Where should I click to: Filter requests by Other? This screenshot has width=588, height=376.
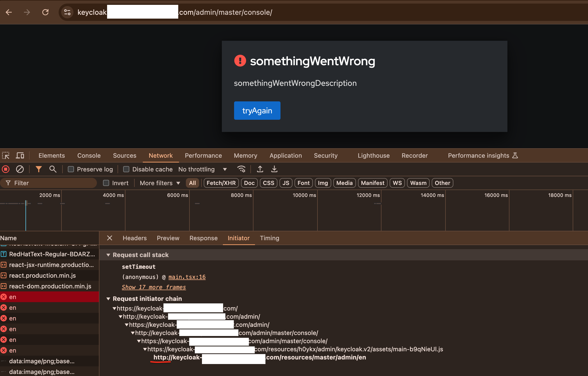[442, 183]
